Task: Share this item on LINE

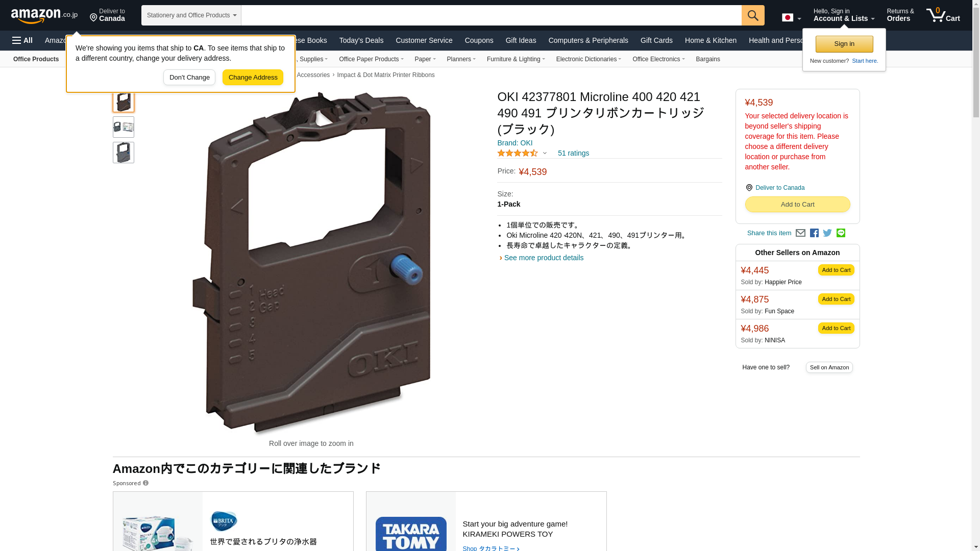Action: click(x=841, y=233)
